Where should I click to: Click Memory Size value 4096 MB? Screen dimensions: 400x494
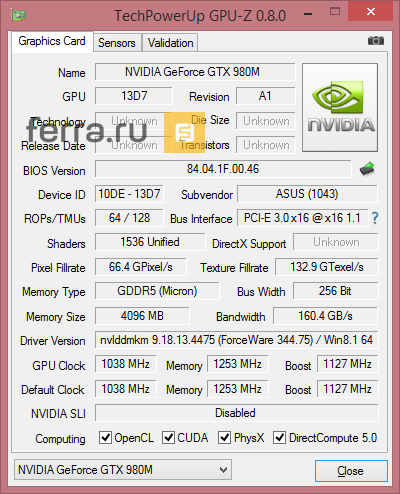pyautogui.click(x=142, y=316)
